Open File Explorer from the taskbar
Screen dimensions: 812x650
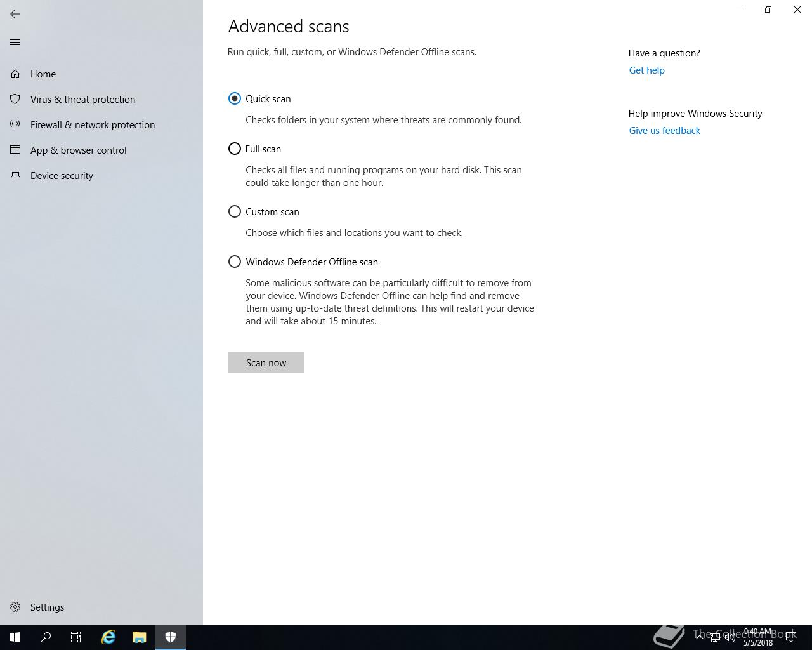pyautogui.click(x=140, y=637)
